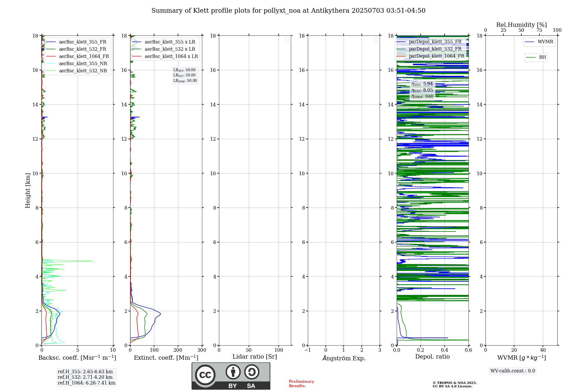Click the BY attribution person icon
The height and width of the screenshot is (392, 577).
[233, 372]
